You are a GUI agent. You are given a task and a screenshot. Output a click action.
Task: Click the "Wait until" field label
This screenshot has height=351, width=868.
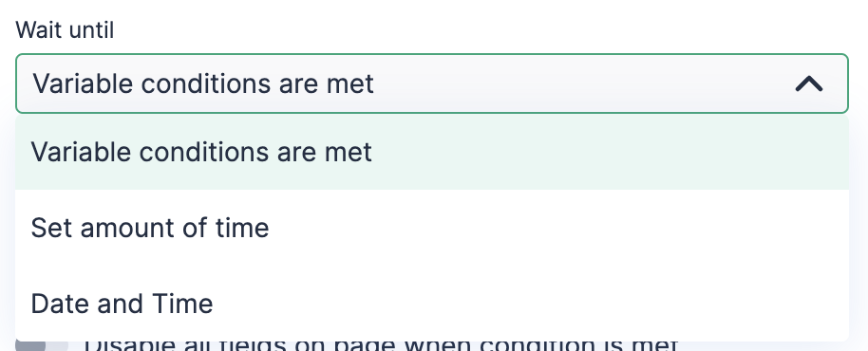pyautogui.click(x=65, y=29)
